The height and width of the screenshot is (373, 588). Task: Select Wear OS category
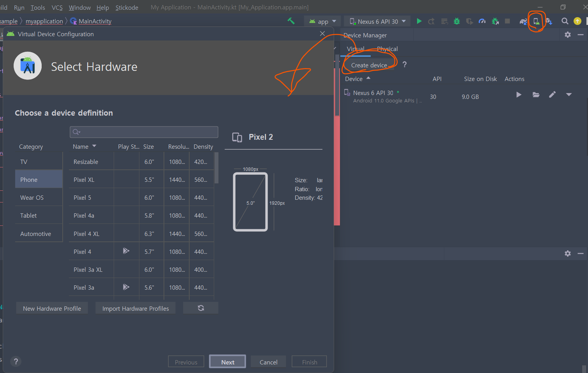(x=39, y=197)
